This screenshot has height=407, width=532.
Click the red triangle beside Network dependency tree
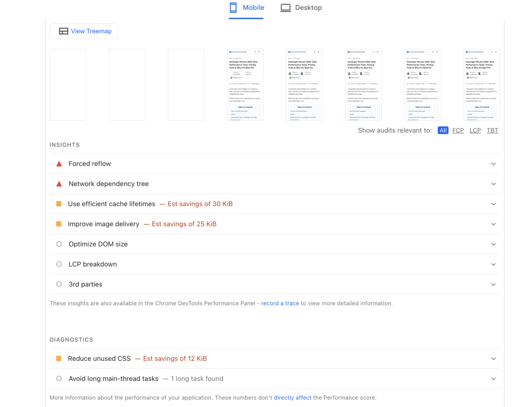[x=59, y=183]
